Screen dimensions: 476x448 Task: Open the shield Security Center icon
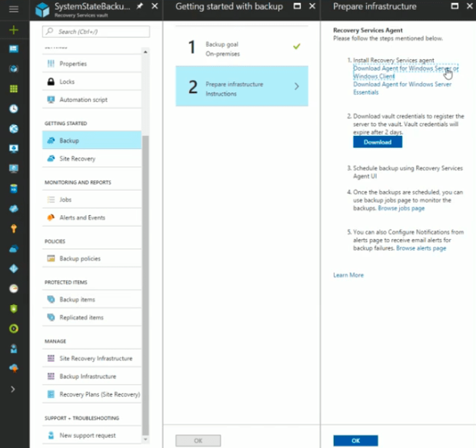pos(14,308)
